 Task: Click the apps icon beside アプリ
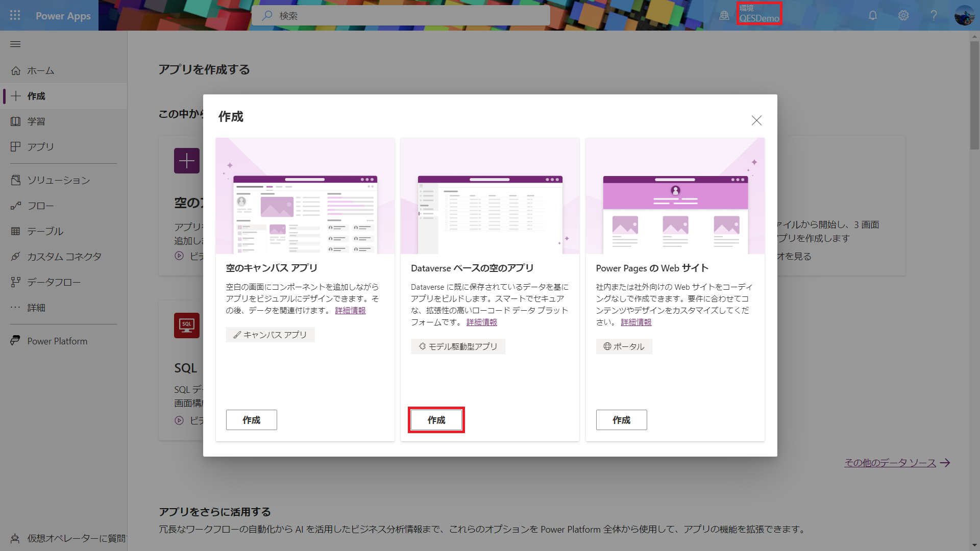click(x=16, y=147)
